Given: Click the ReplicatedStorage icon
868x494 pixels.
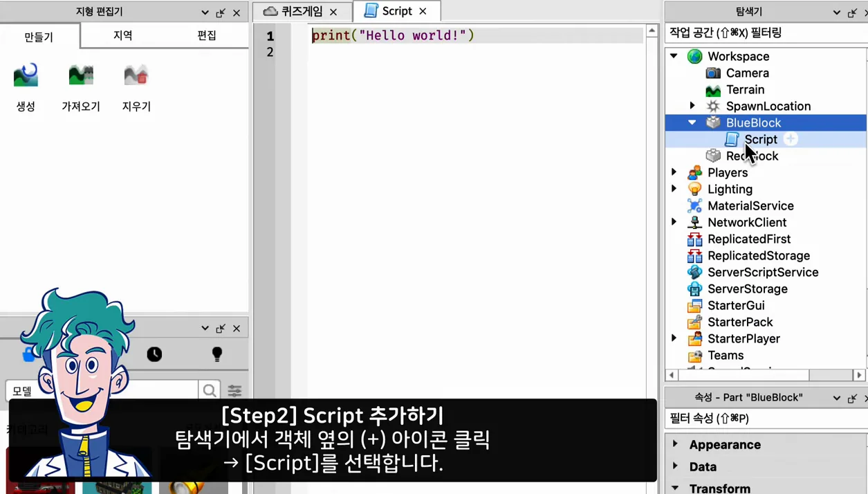Looking at the screenshot, I should click(x=694, y=255).
